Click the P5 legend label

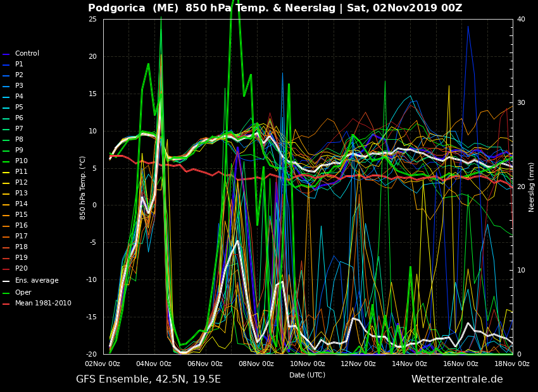(x=19, y=107)
